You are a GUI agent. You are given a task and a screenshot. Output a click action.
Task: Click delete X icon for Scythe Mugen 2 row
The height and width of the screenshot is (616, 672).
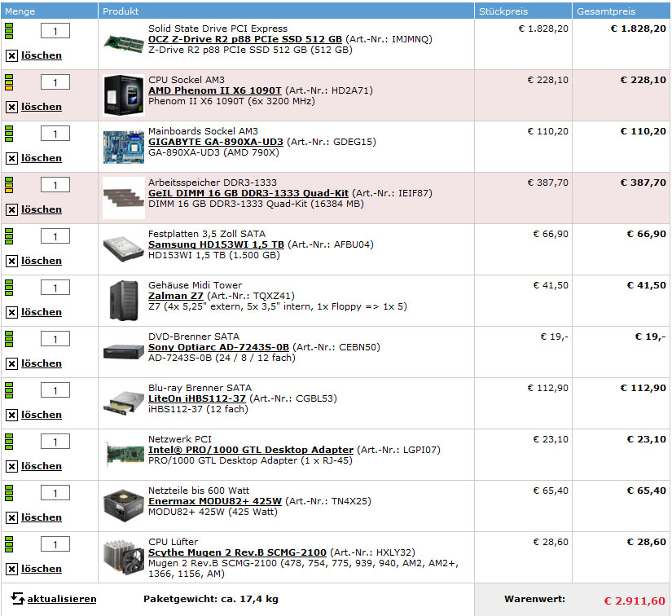coord(11,570)
